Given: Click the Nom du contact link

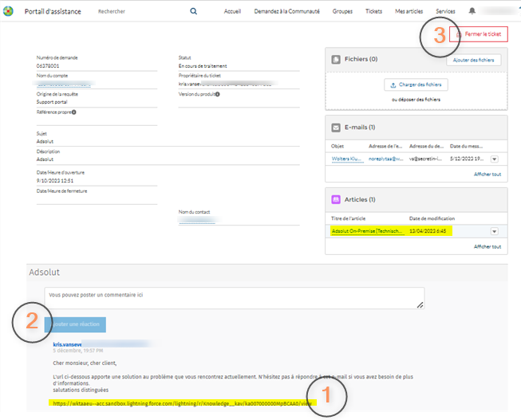Looking at the screenshot, I should [x=197, y=220].
